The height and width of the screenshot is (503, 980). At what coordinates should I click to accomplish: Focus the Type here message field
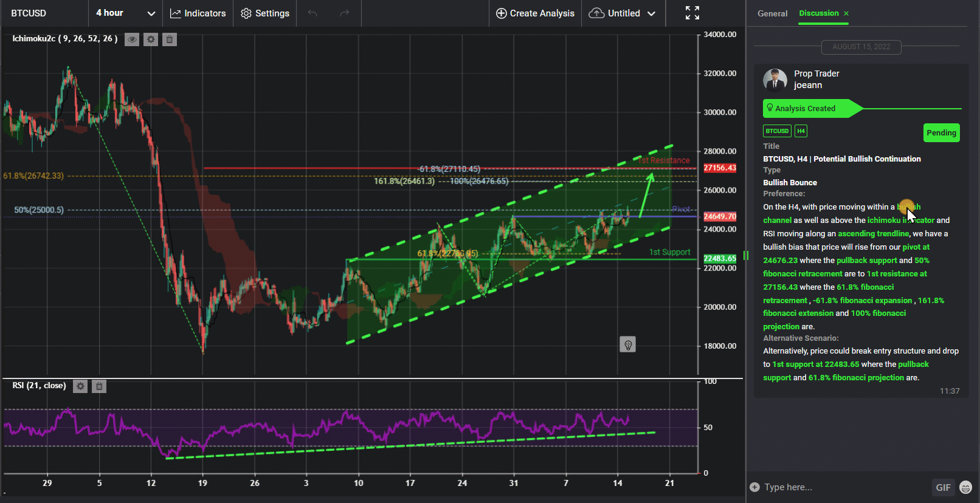point(845,487)
